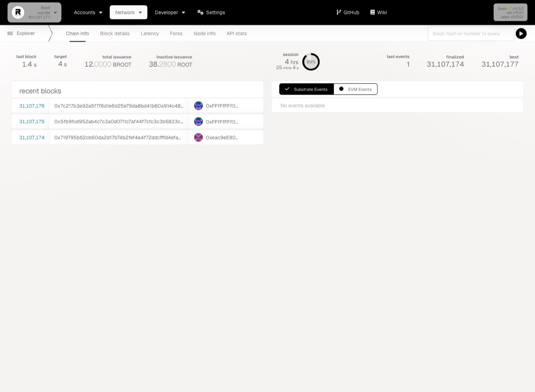Click hash 0x7c217b3e92a5f7f6d1e6d... text
This screenshot has width=535, height=392.
click(119, 106)
